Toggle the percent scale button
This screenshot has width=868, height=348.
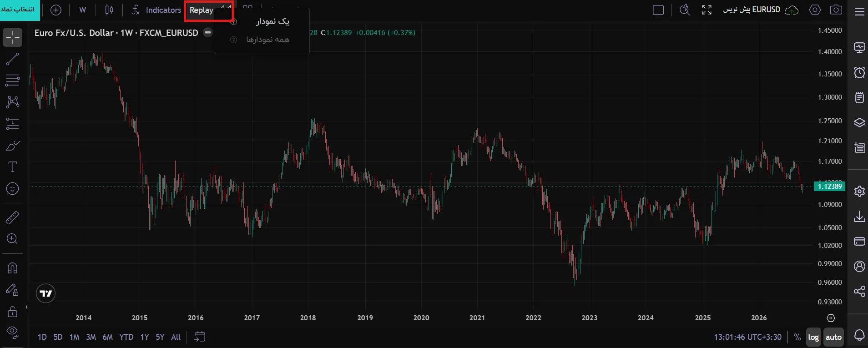(x=797, y=337)
